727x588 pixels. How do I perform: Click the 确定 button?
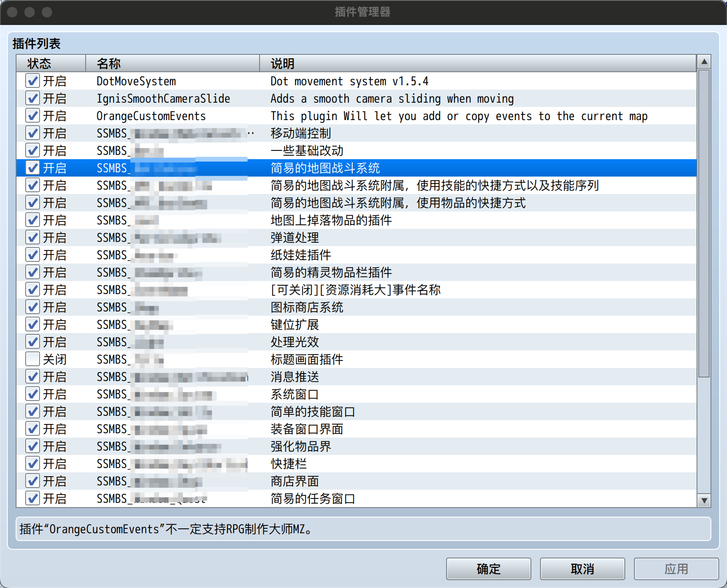[489, 569]
